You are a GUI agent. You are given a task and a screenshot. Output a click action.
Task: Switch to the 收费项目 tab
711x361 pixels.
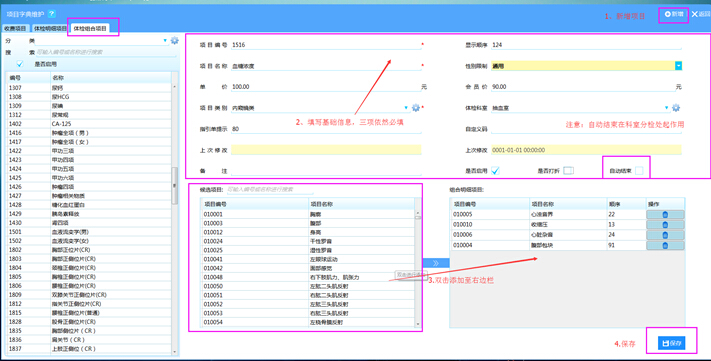tap(15, 29)
